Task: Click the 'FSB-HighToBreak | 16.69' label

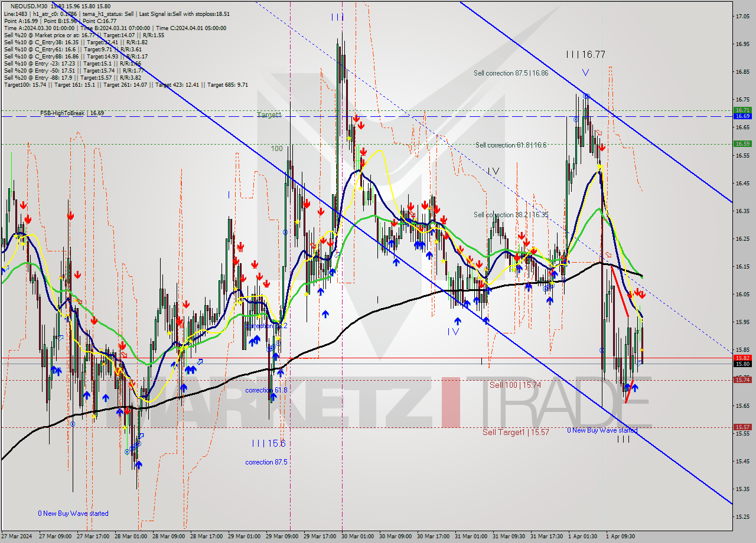Action: click(x=72, y=113)
